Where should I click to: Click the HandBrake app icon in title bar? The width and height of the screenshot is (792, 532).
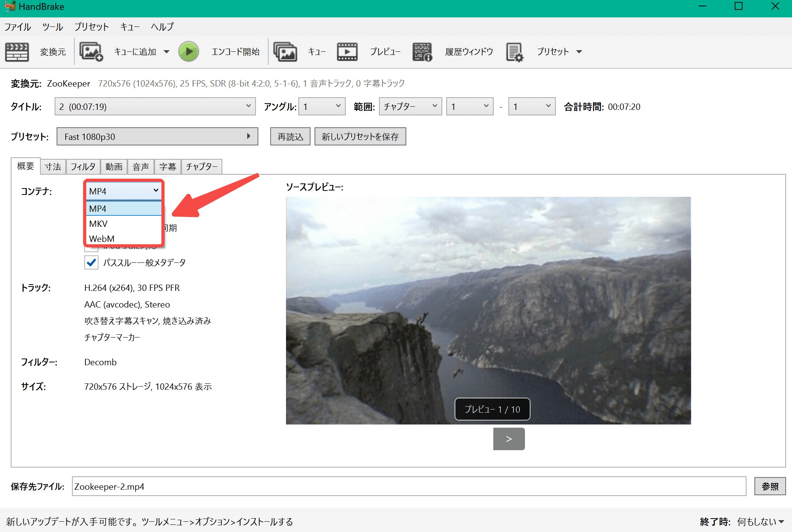(x=10, y=6)
